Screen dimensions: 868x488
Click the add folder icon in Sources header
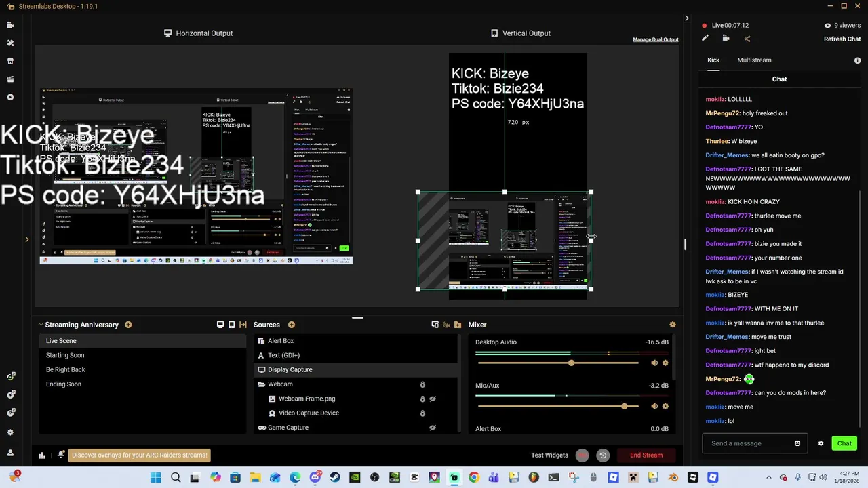click(458, 325)
